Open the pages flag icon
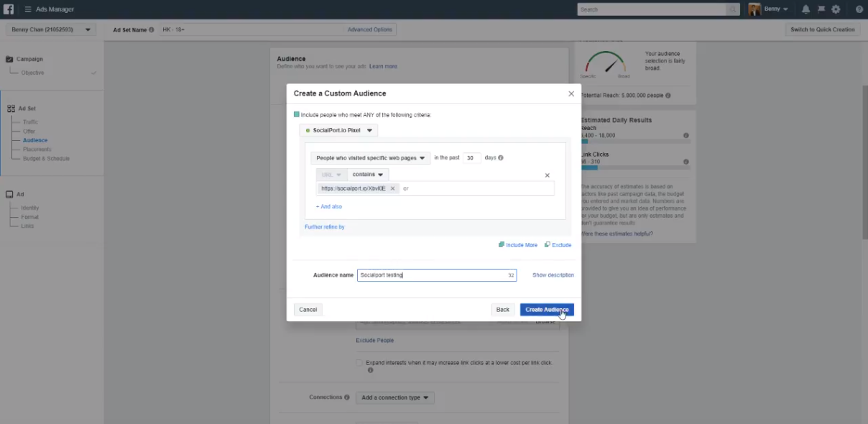Image resolution: width=868 pixels, height=424 pixels. tap(821, 9)
